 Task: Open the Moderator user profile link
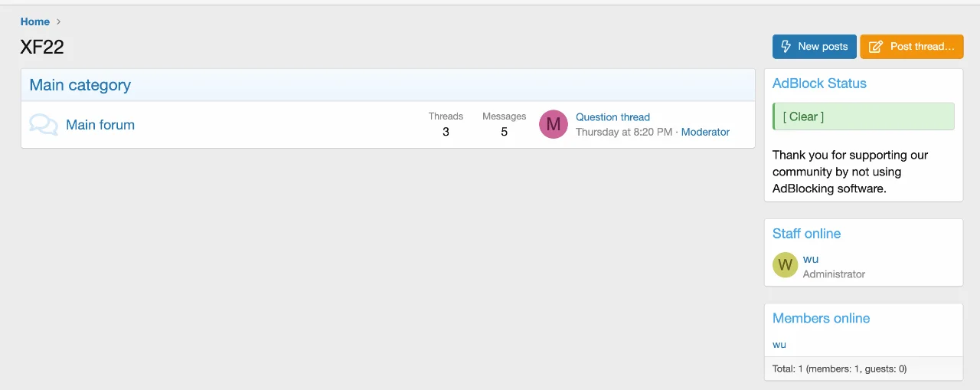tap(705, 132)
